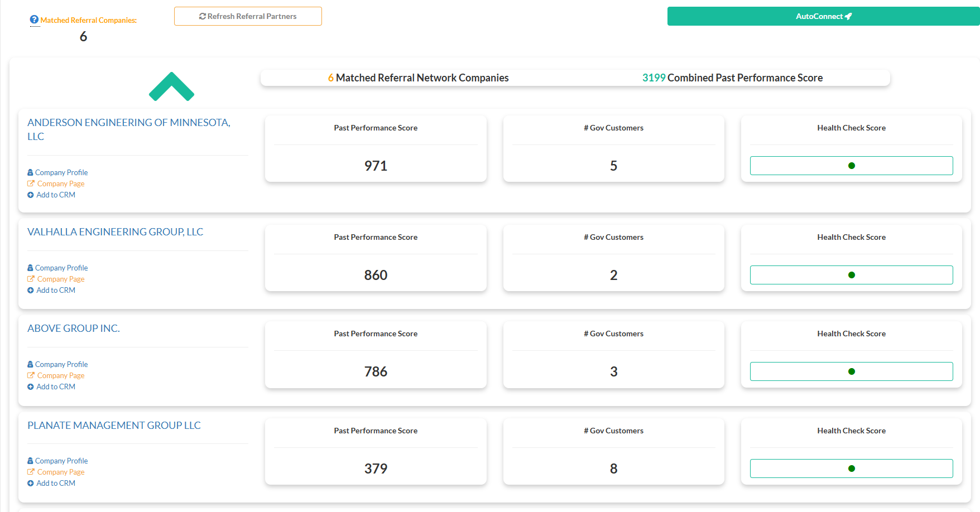Open Valhalla Engineering Group company link
This screenshot has width=980, height=512.
(115, 232)
